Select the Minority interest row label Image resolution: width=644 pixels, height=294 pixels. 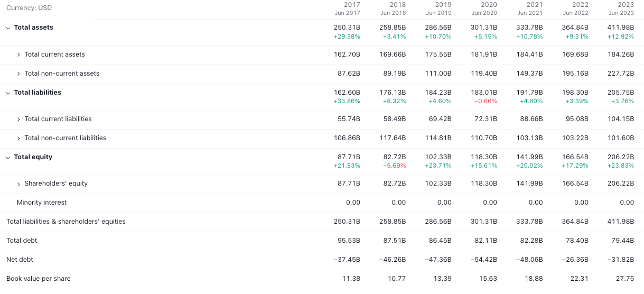(42, 203)
